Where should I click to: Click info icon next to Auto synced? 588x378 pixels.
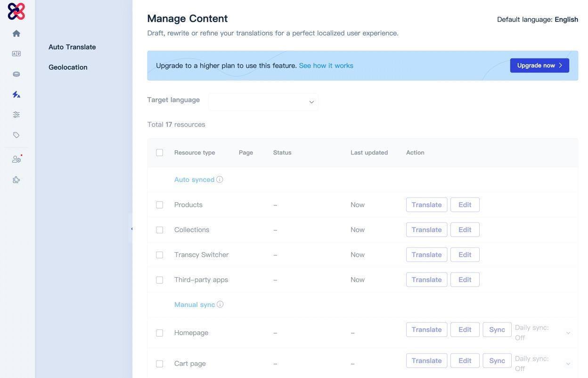click(x=220, y=180)
